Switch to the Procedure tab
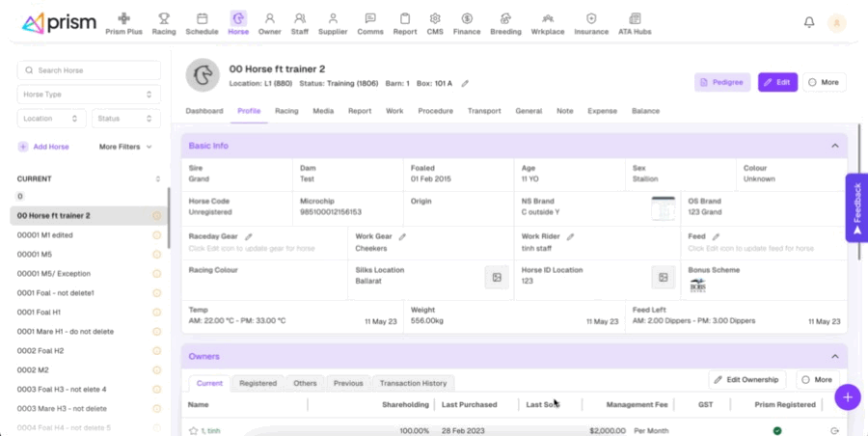Viewport: 868px width, 436px height. [435, 111]
